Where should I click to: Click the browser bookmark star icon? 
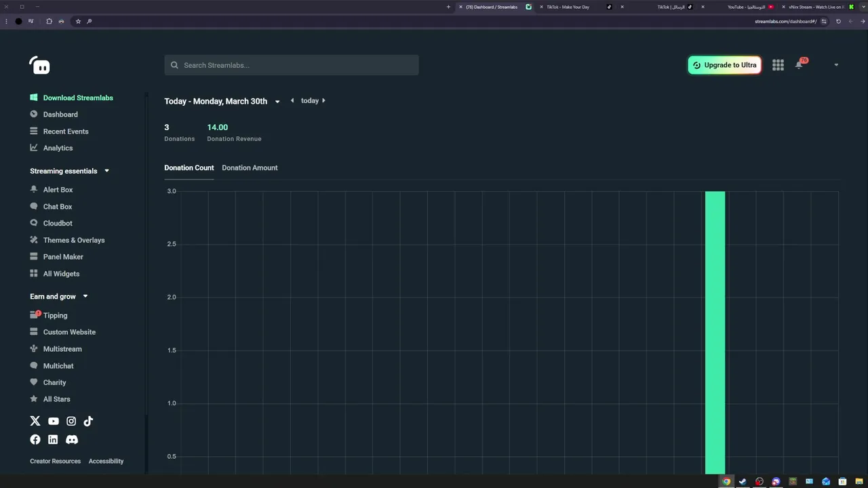(78, 21)
